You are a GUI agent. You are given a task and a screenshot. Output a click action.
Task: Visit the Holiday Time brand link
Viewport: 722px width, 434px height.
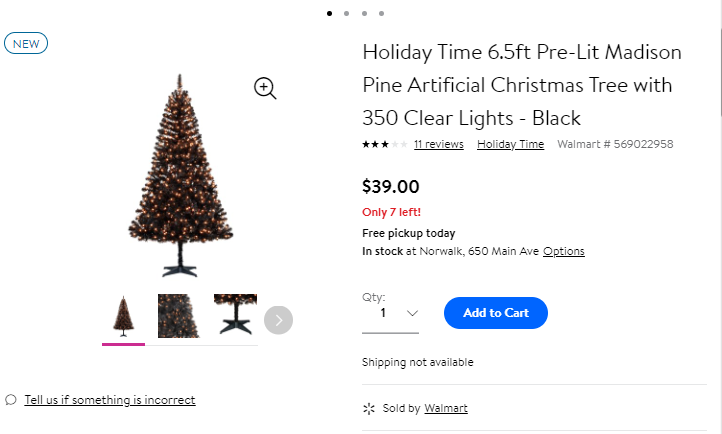click(510, 144)
